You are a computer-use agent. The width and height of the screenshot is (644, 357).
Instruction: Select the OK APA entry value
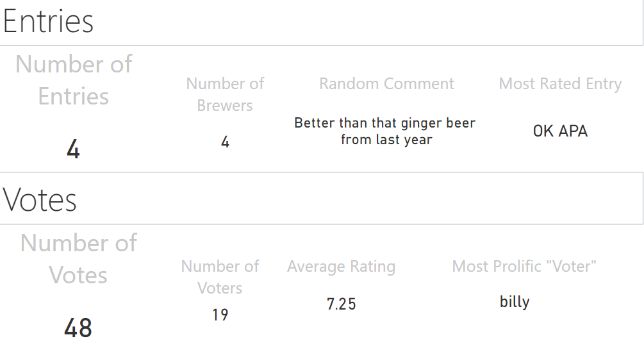pos(560,131)
